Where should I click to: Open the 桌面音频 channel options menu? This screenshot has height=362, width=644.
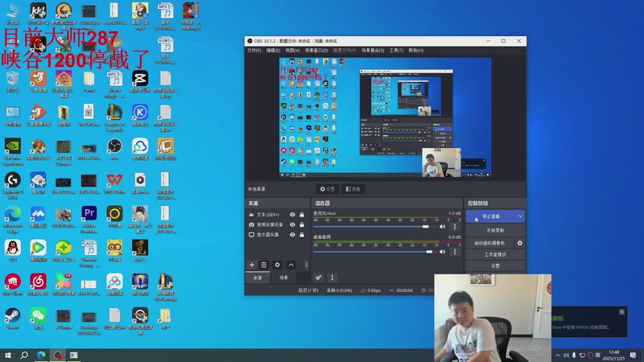click(455, 252)
